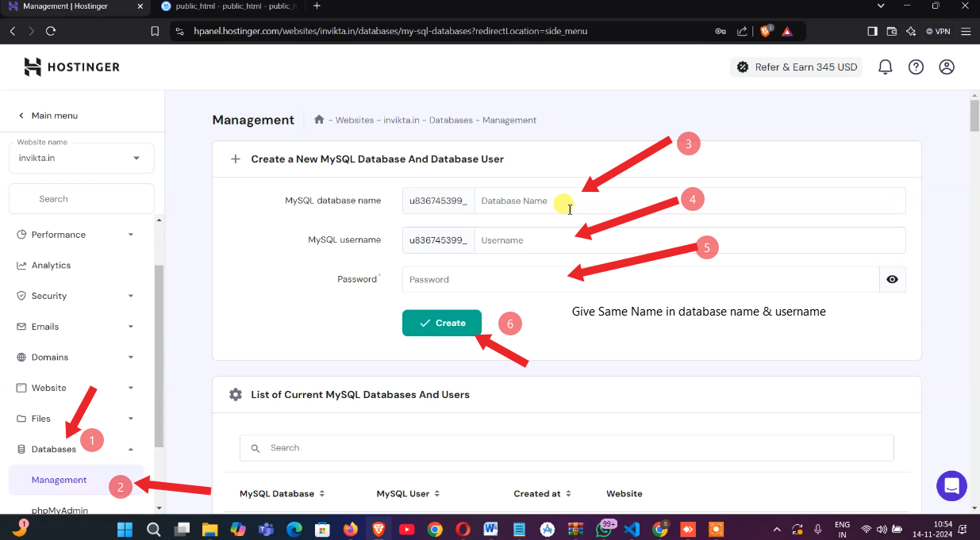Click invikta.in in the breadcrumb
The image size is (980, 540).
402,120
